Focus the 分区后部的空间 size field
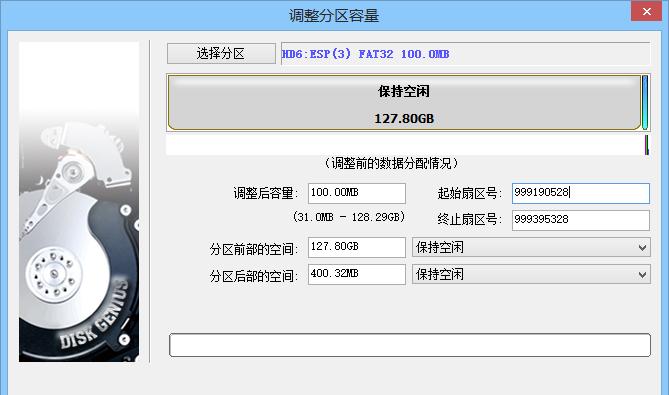Screen dimensions: 669x395 click(357, 274)
